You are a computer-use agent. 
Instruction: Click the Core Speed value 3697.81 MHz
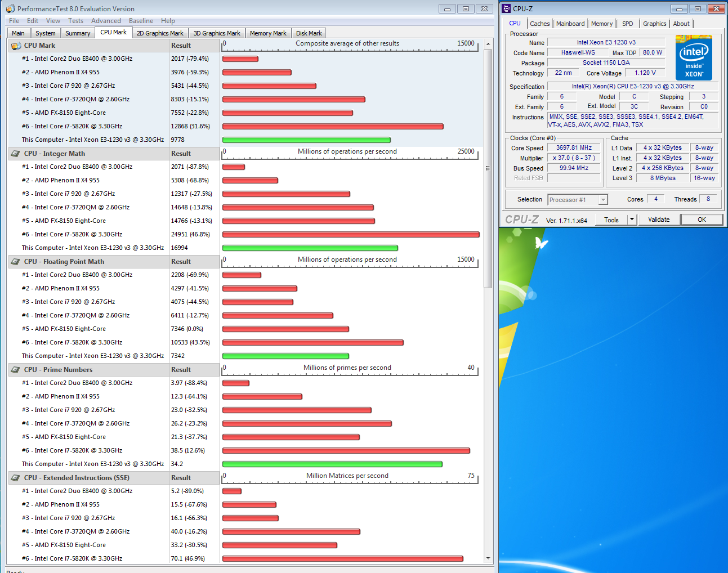coord(574,148)
